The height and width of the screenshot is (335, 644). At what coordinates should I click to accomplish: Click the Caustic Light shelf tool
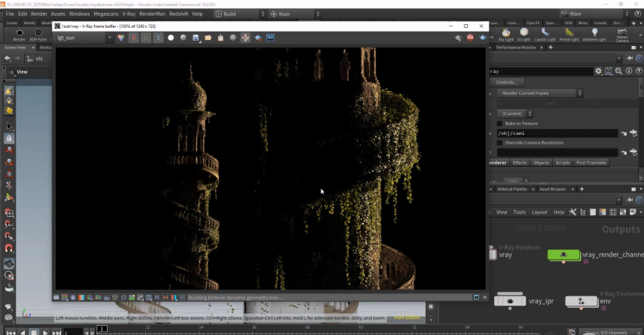click(545, 35)
